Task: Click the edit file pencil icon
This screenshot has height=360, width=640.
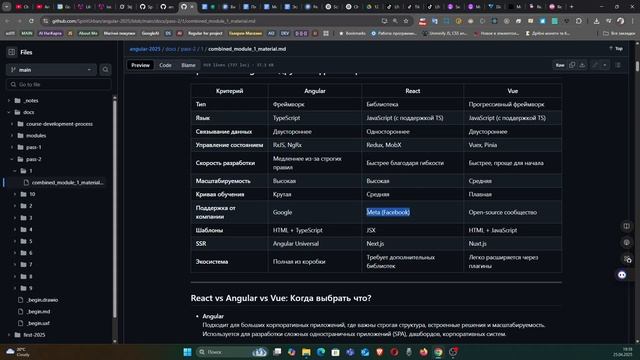Action: point(595,65)
